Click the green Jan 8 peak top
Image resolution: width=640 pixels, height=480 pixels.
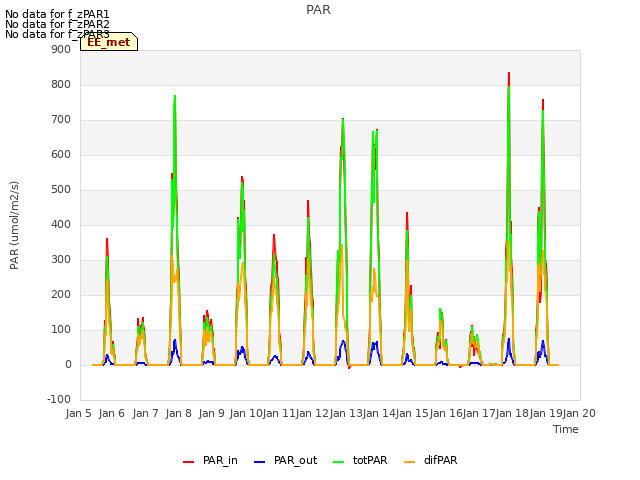[175, 97]
